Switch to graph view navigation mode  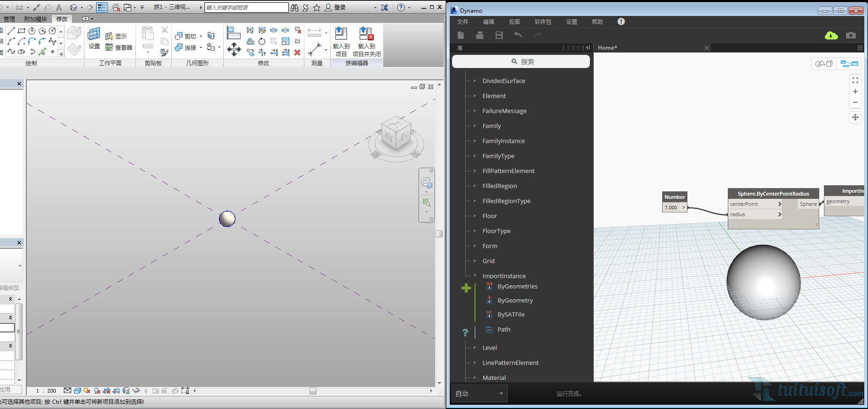click(849, 64)
